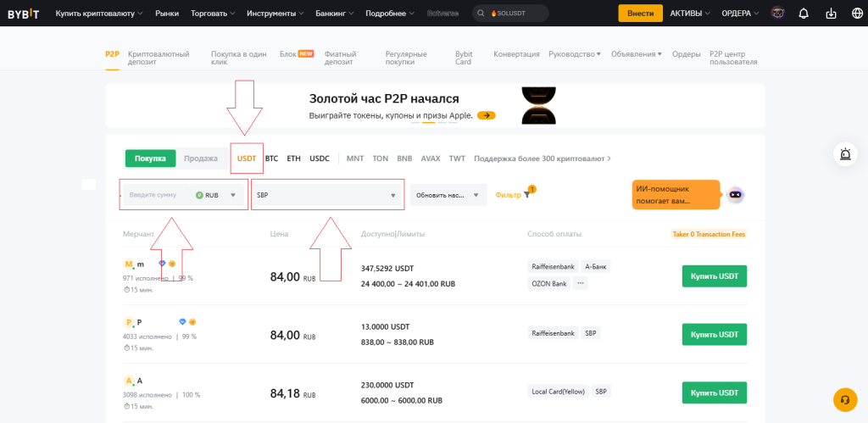Image resolution: width=868 pixels, height=423 pixels.
Task: Open user profile avatar
Action: 777,14
